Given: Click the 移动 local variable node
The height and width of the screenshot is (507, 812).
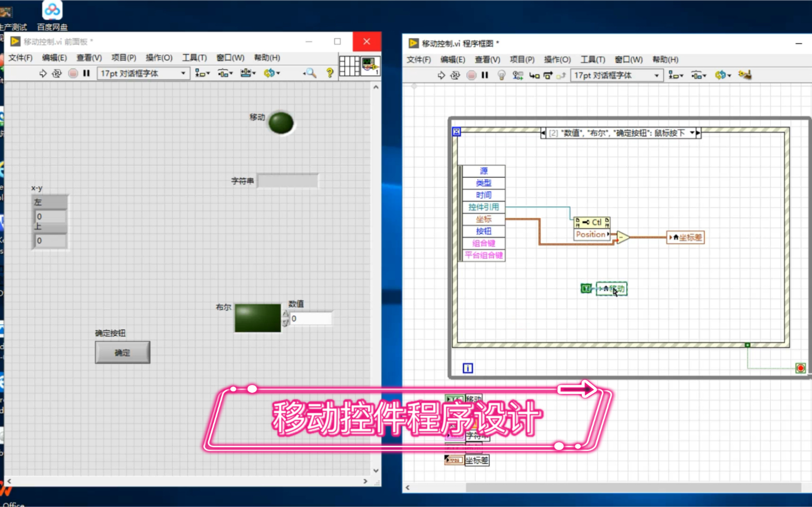Looking at the screenshot, I should tap(612, 289).
